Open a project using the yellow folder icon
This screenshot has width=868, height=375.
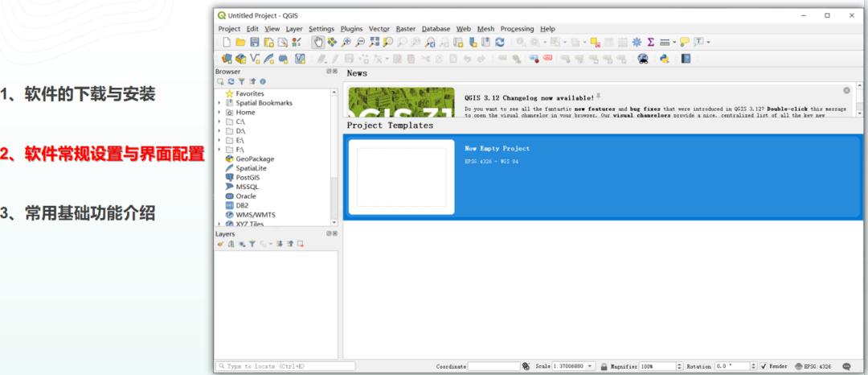tap(241, 42)
